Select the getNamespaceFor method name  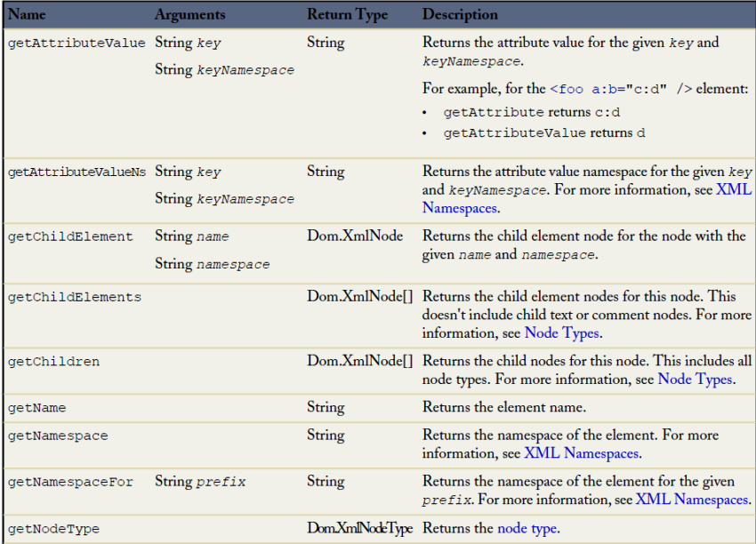[69, 482]
